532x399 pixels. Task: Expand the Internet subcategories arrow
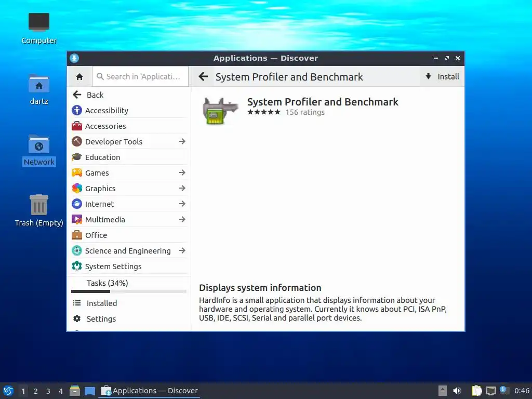182,204
